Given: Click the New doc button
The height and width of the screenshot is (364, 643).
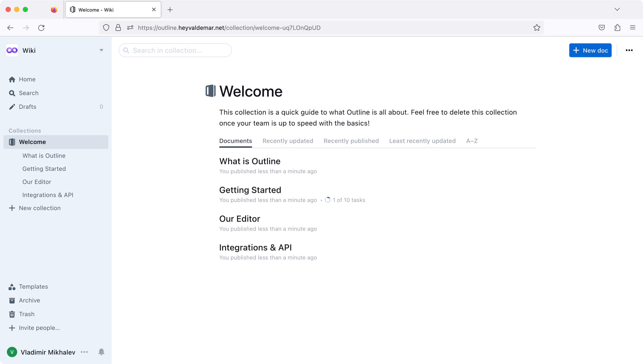Looking at the screenshot, I should [590, 50].
